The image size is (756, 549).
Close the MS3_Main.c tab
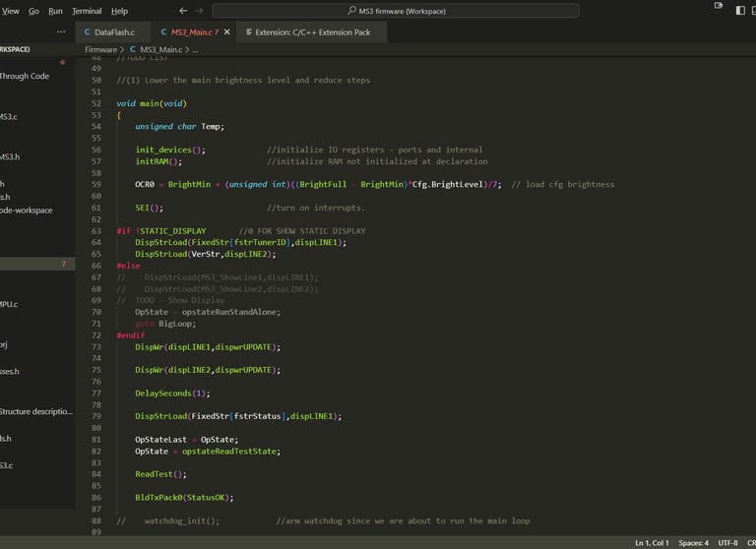pos(227,32)
